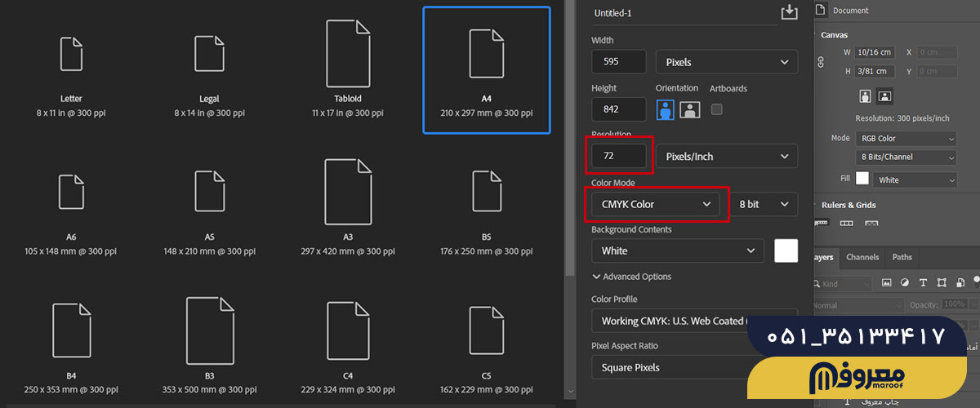Image resolution: width=980 pixels, height=408 pixels.
Task: Open the 8 bit depth dropdown
Action: (763, 204)
